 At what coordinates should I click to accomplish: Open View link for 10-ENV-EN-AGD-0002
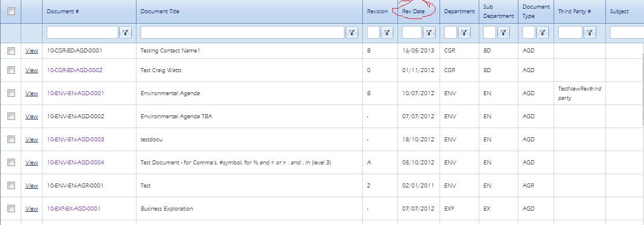(32, 117)
